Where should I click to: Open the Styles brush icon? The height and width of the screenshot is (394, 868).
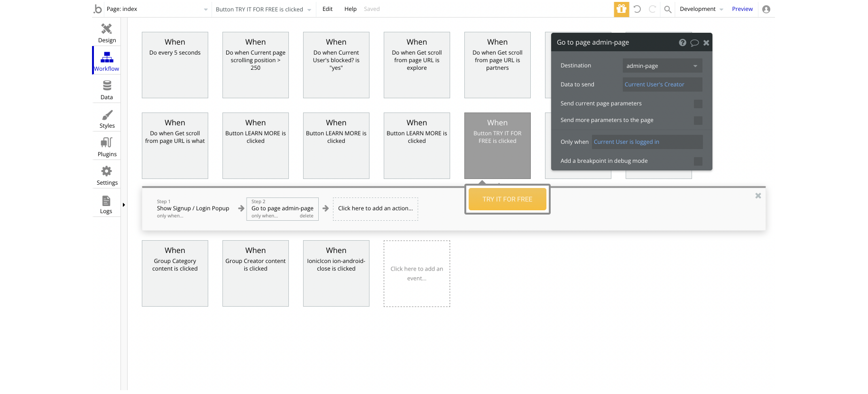(x=107, y=115)
